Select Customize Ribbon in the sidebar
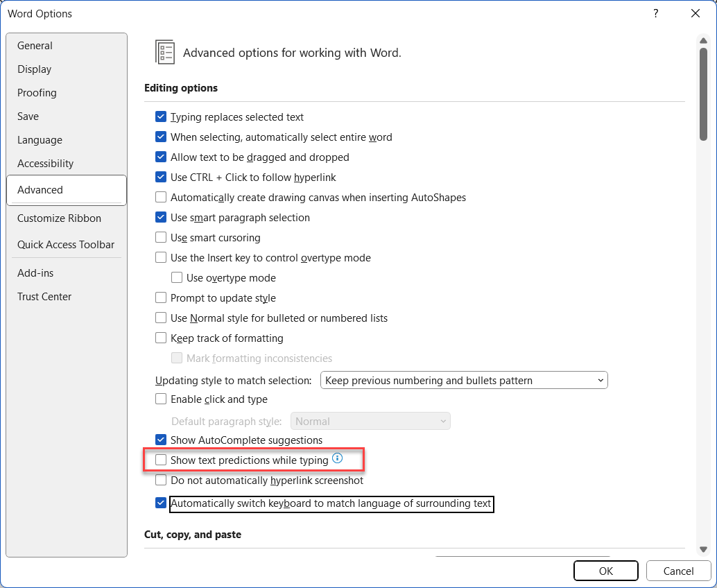This screenshot has height=588, width=717. tap(59, 218)
